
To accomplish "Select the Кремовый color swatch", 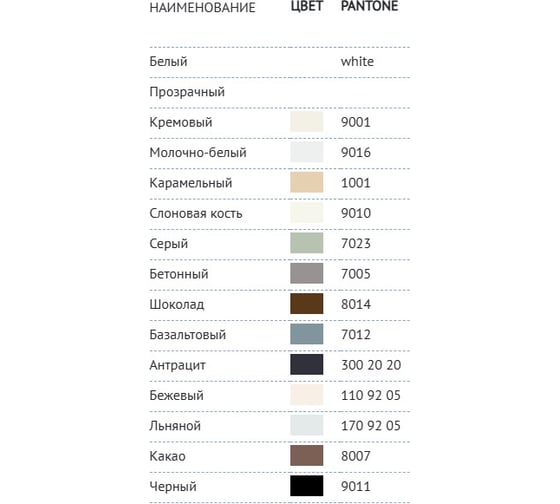I will pos(306,122).
